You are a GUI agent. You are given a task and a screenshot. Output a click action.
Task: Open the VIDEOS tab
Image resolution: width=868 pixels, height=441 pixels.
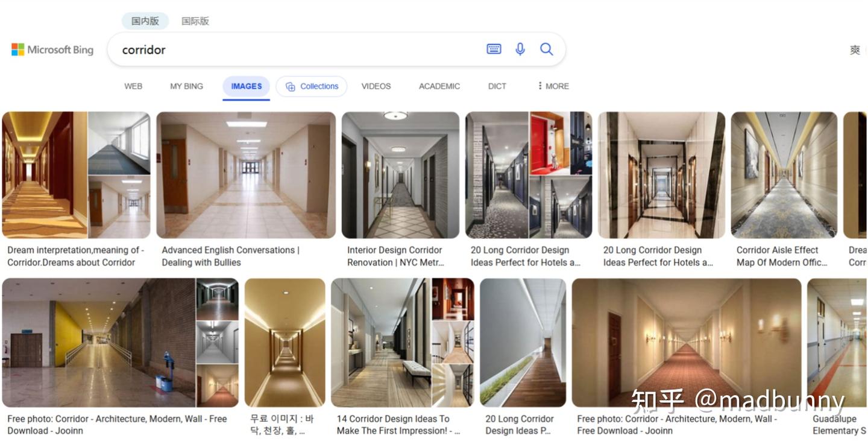376,86
